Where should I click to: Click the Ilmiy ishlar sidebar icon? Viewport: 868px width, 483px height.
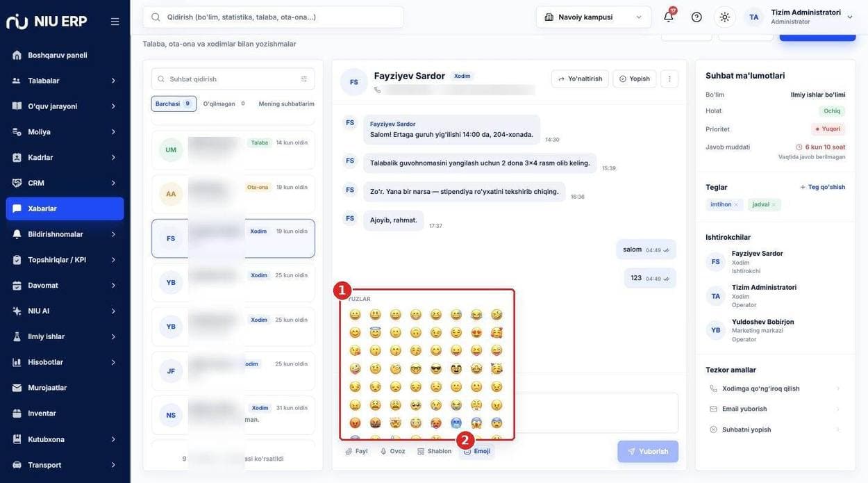[17, 336]
